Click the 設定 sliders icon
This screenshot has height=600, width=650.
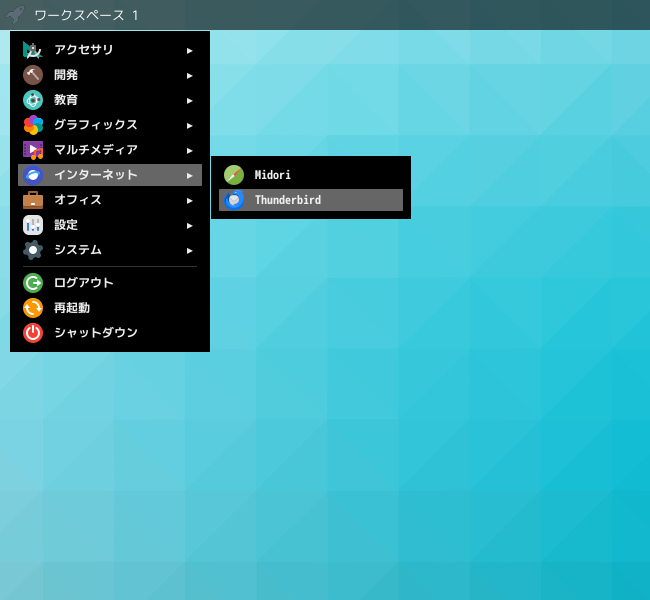coord(33,225)
